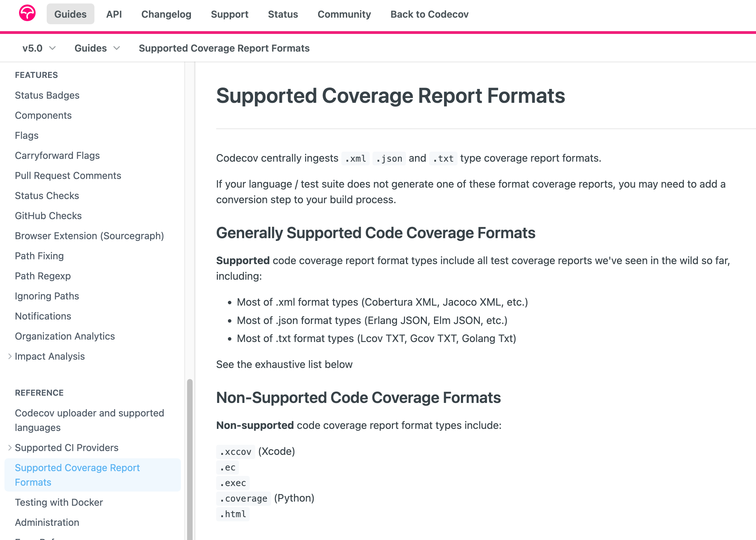The image size is (756, 540).
Task: Select Testing with Docker sidebar link
Action: point(59,502)
